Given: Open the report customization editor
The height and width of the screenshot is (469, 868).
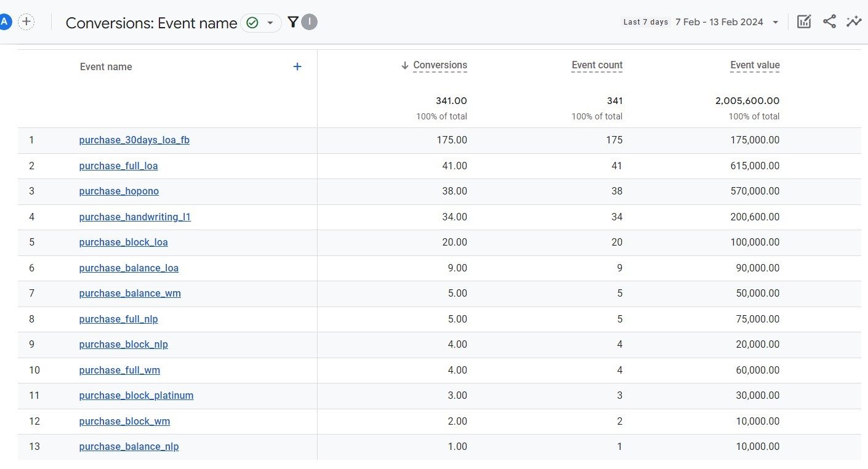Looking at the screenshot, I should [x=804, y=21].
